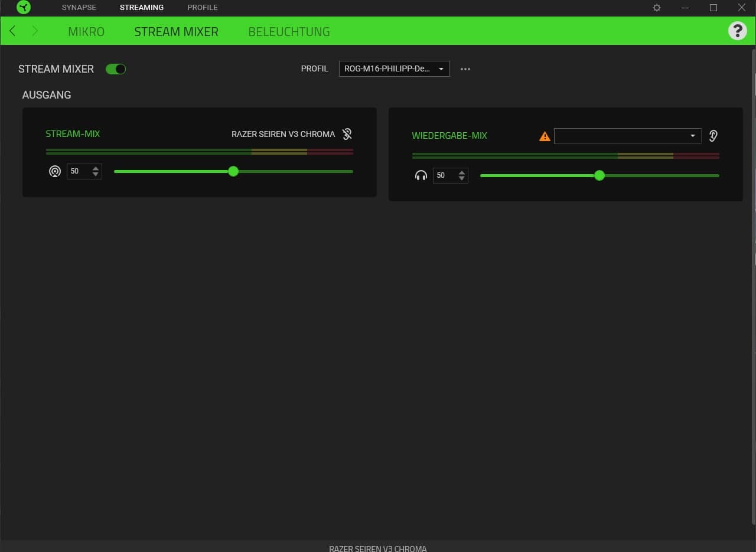The height and width of the screenshot is (552, 756).
Task: Open the Profil dropdown
Action: click(x=394, y=69)
